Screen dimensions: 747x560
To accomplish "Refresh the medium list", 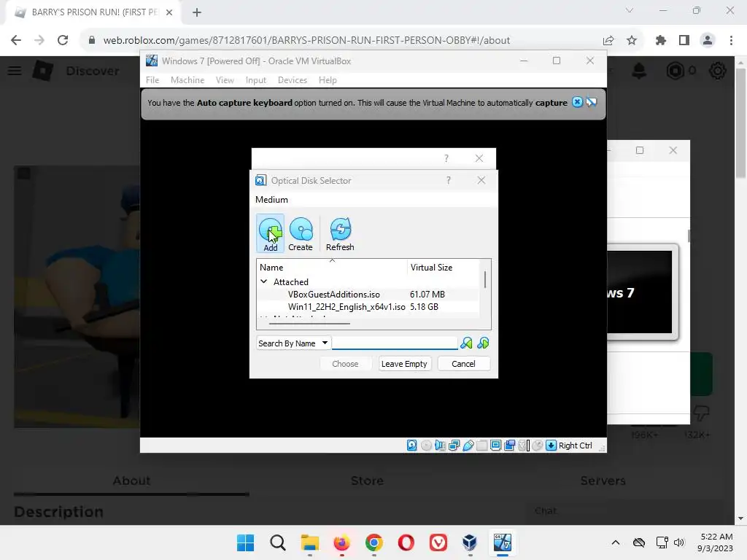I will click(x=340, y=233).
